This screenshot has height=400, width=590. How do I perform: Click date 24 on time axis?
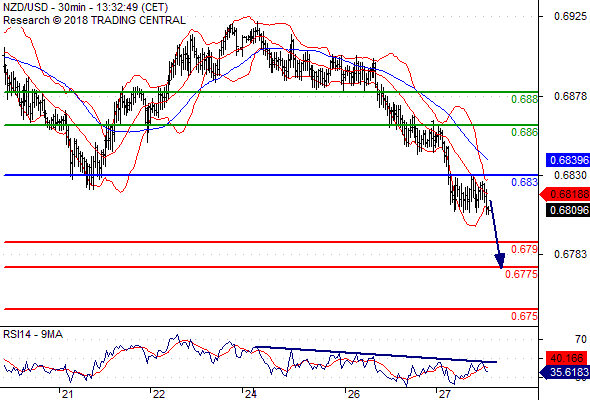[251, 394]
